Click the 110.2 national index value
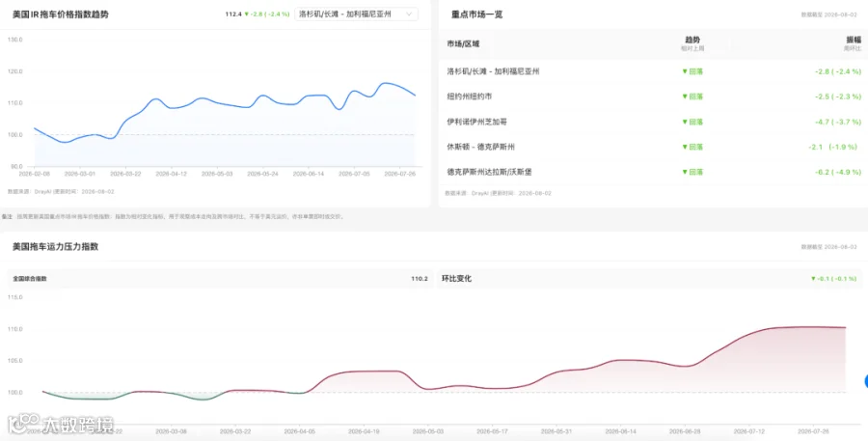The image size is (868, 441). pyautogui.click(x=420, y=279)
